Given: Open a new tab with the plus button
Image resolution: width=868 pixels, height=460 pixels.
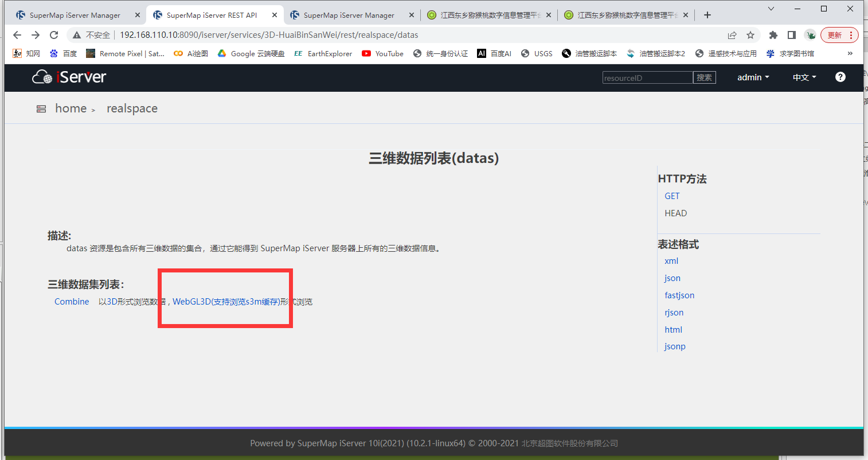Looking at the screenshot, I should point(707,15).
